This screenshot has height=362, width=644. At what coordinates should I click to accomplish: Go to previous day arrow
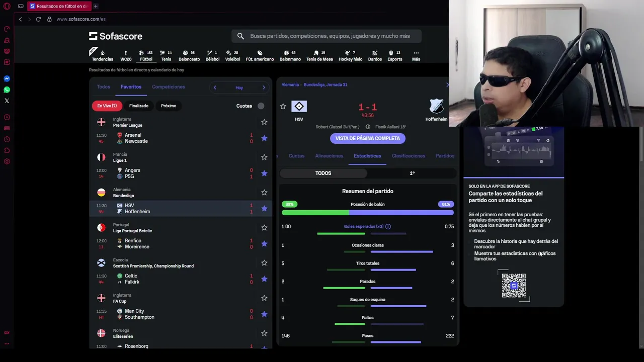(215, 87)
